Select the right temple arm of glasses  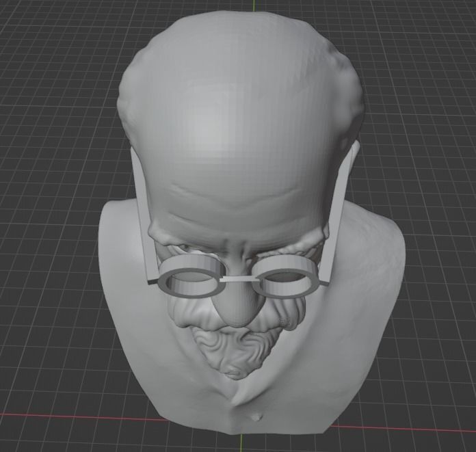[x=337, y=219]
